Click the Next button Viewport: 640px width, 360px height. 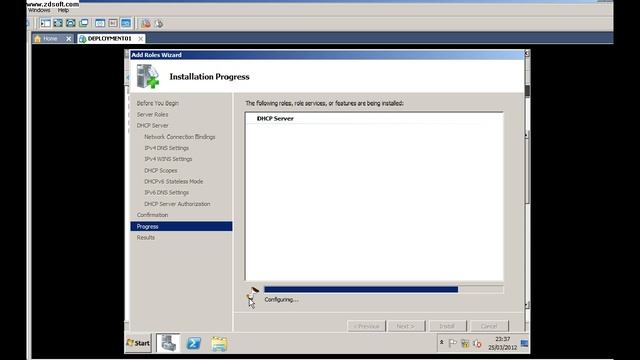406,326
